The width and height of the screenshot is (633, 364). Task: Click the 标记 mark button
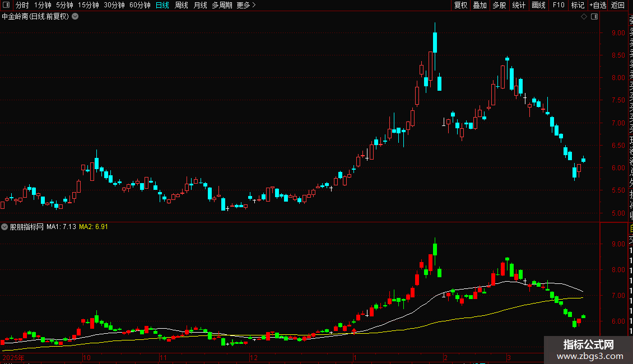click(578, 5)
